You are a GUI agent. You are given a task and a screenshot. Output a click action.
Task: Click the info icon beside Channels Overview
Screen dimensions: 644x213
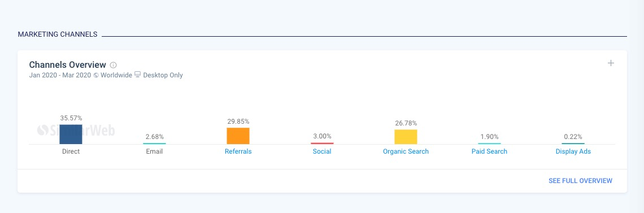pos(114,65)
